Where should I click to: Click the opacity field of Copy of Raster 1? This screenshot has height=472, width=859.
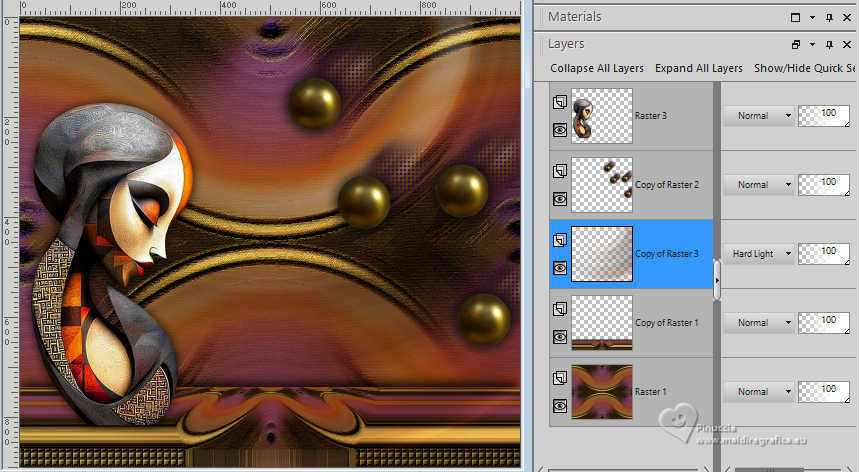pos(824,323)
